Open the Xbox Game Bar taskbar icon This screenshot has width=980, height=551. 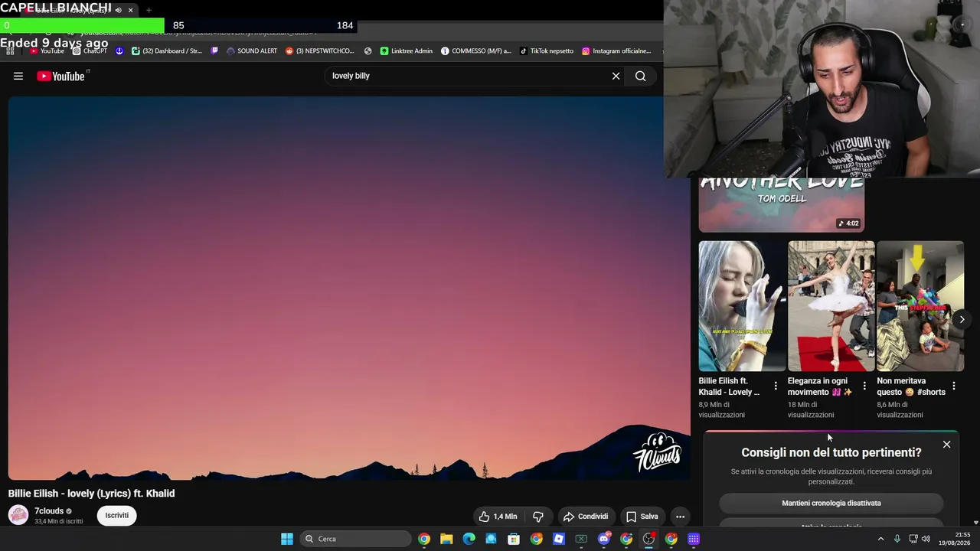click(581, 539)
